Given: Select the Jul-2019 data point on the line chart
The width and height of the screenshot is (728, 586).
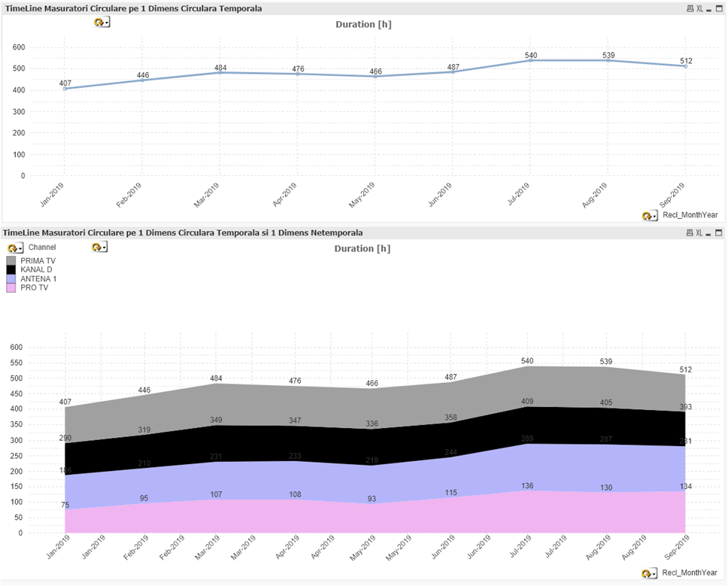Looking at the screenshot, I should (x=530, y=60).
